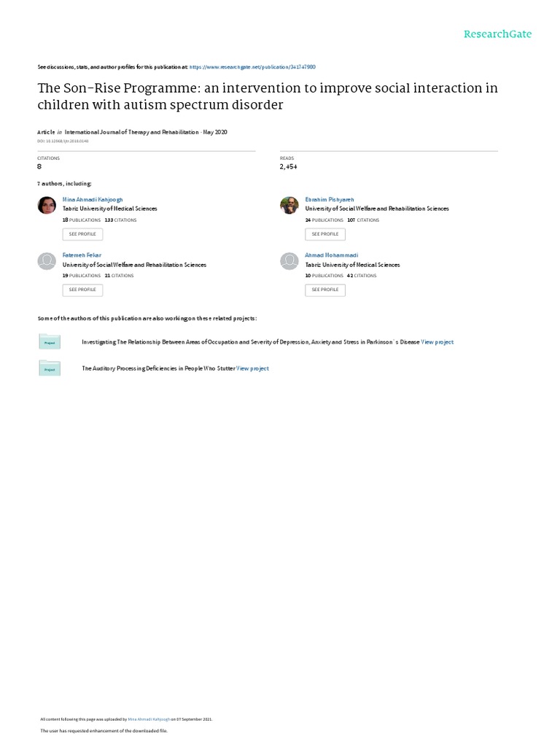Image resolution: width=560 pixels, height=747 pixels.
Task: Click Mina Ahmadi Kahjoogh's profile photo
Action: coord(46,205)
